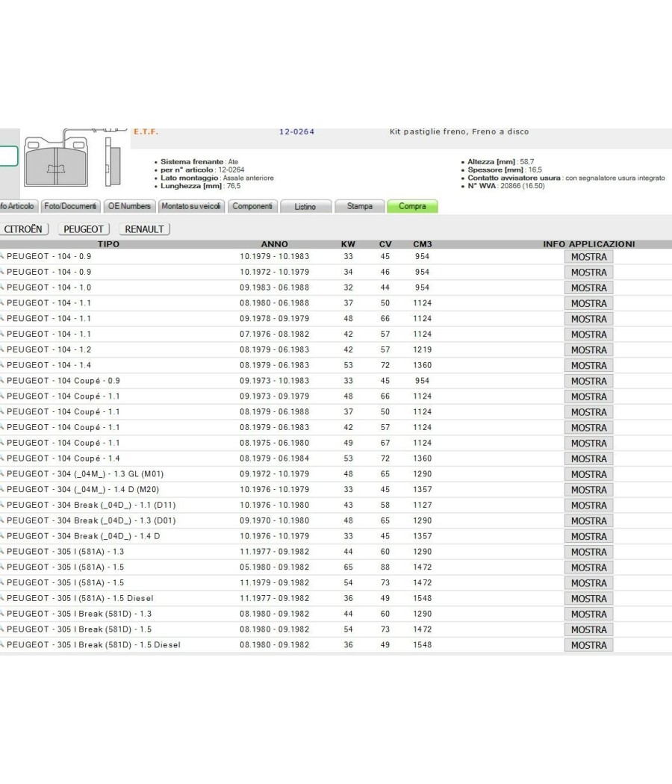
Task: Open the Stampa tab
Action: coord(359,206)
